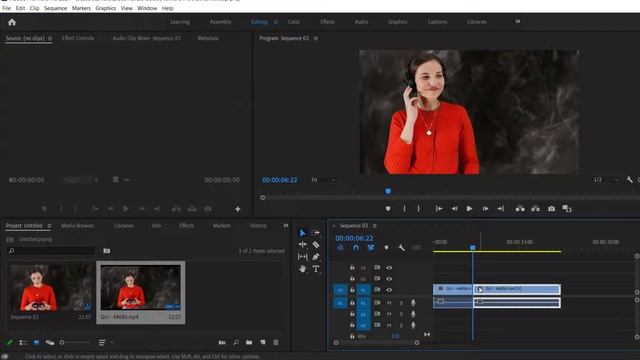Step forward one frame in Program monitor
This screenshot has height=360, width=640.
click(x=485, y=209)
